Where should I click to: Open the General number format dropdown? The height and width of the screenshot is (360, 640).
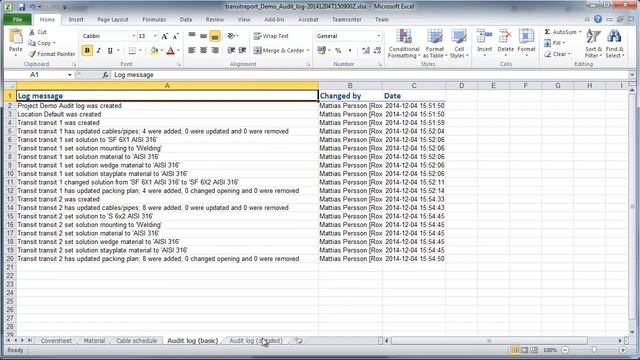pos(378,36)
